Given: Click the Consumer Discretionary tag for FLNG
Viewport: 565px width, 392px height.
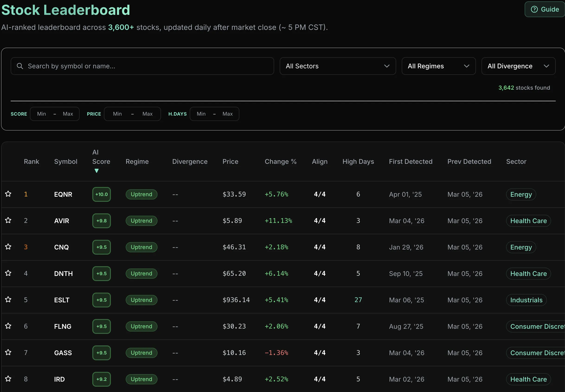Looking at the screenshot, I should point(536,326).
